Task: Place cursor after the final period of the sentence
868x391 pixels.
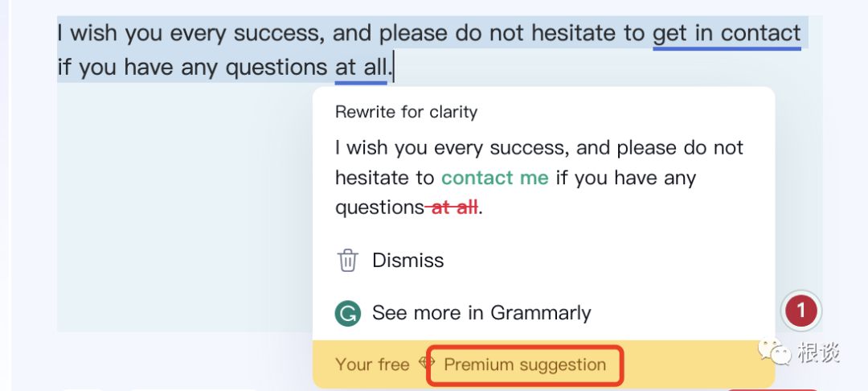Action: click(x=394, y=68)
